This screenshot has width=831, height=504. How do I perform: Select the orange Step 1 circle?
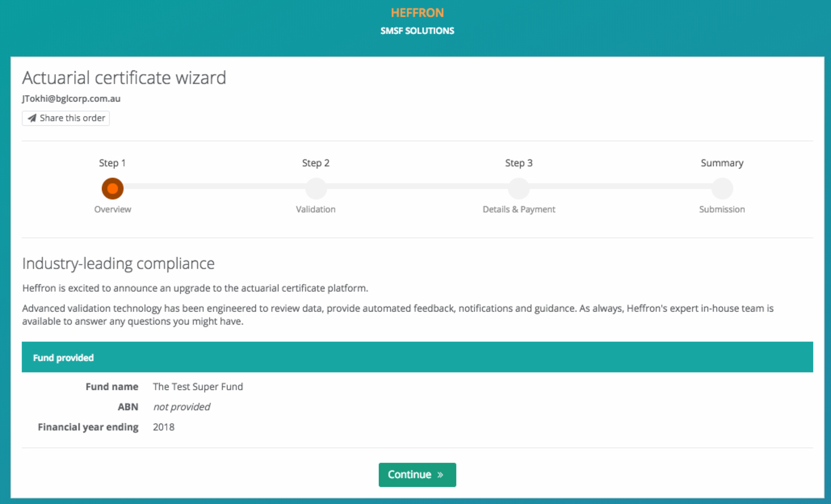pos(112,189)
